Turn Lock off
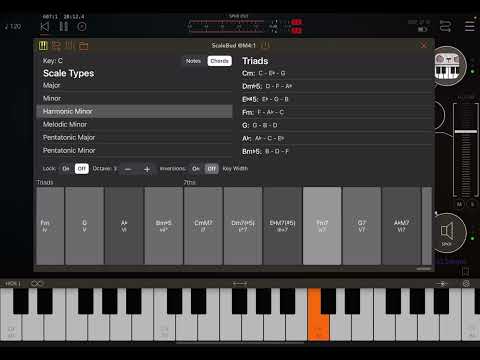The image size is (480, 360). click(x=82, y=169)
